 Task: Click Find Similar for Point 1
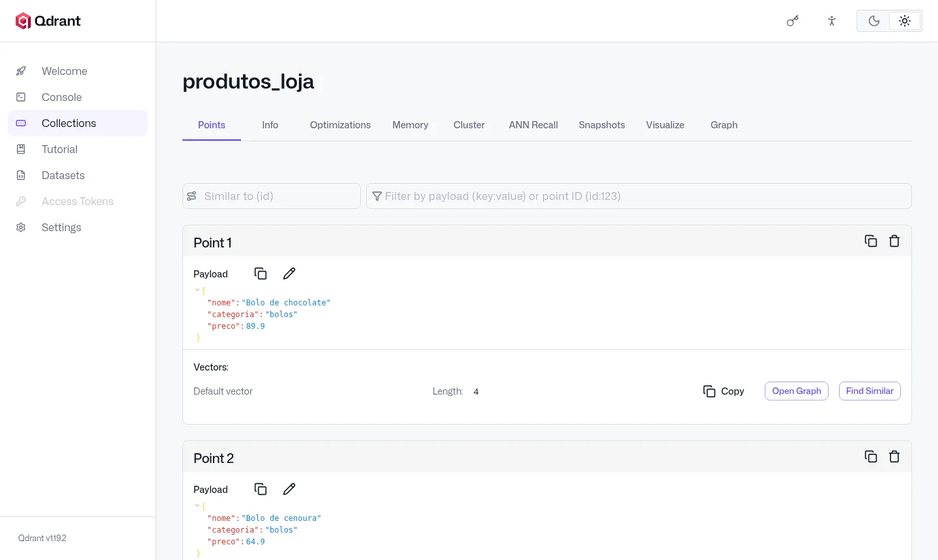click(870, 391)
